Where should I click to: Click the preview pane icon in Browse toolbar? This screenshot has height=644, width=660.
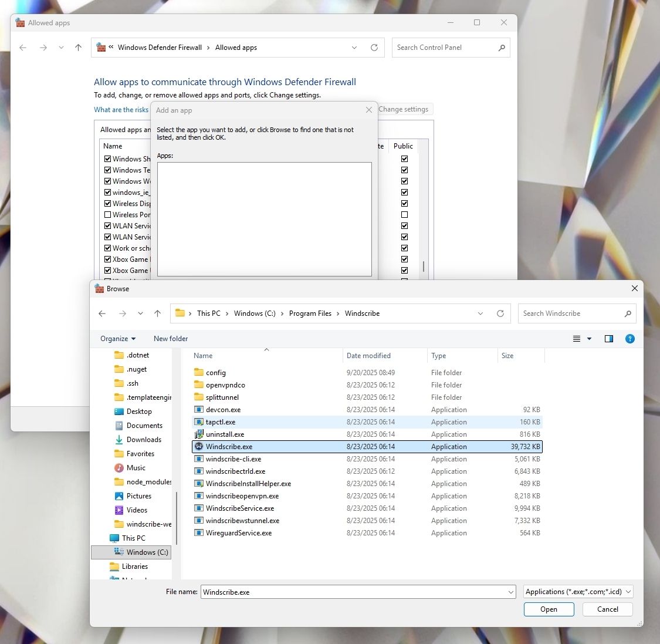pos(609,339)
